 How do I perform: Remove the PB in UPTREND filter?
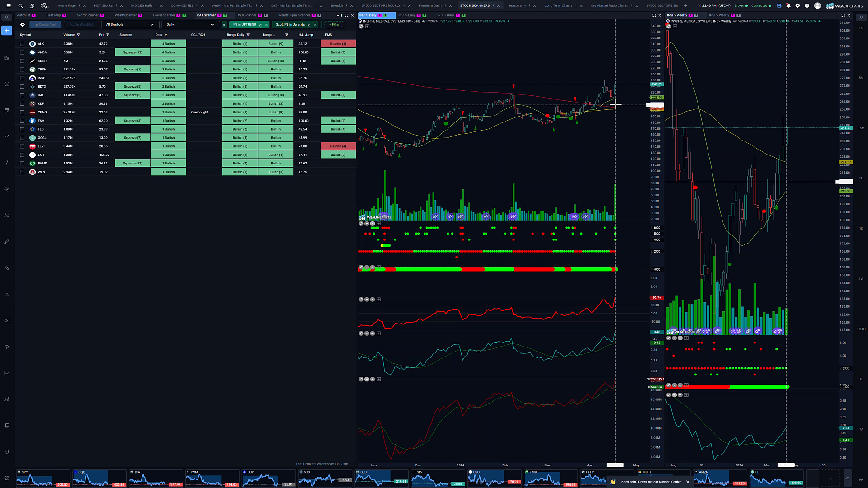point(266,25)
